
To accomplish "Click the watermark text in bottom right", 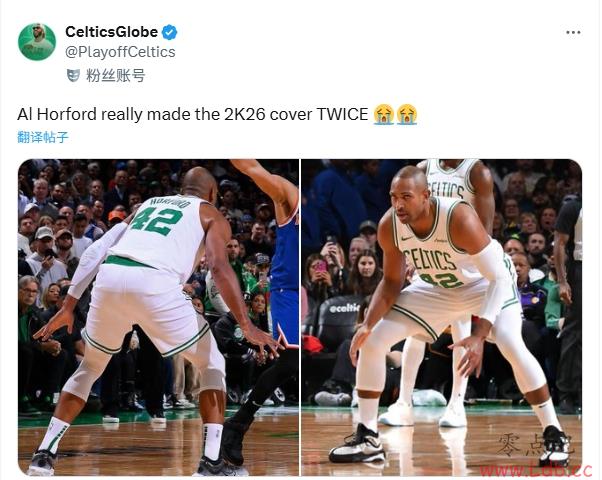I will [x=535, y=445].
